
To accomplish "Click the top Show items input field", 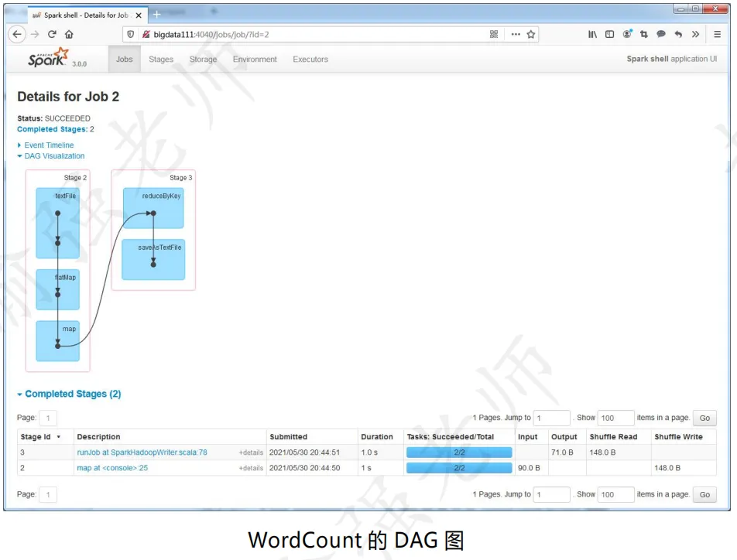I will 615,418.
